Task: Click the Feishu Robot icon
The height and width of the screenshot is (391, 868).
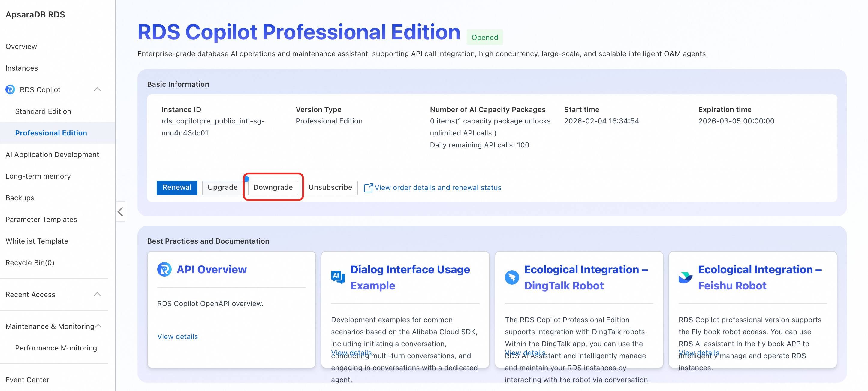Action: (686, 277)
